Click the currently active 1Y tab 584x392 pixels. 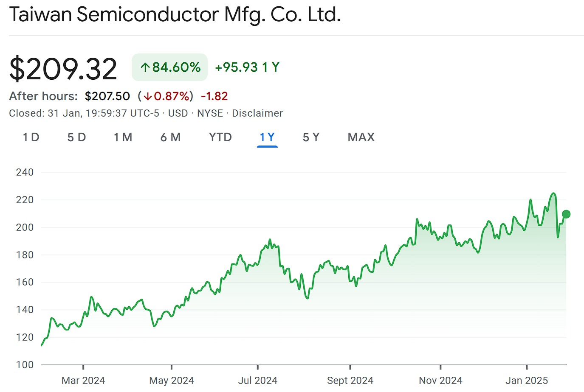click(267, 137)
